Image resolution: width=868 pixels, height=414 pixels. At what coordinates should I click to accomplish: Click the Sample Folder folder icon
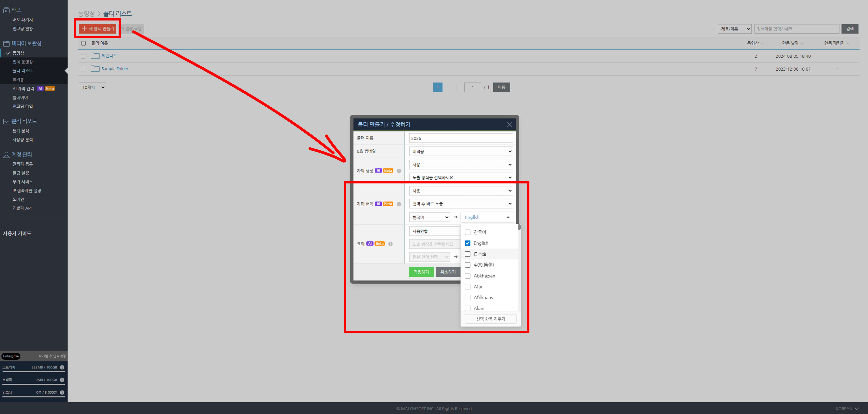point(95,69)
